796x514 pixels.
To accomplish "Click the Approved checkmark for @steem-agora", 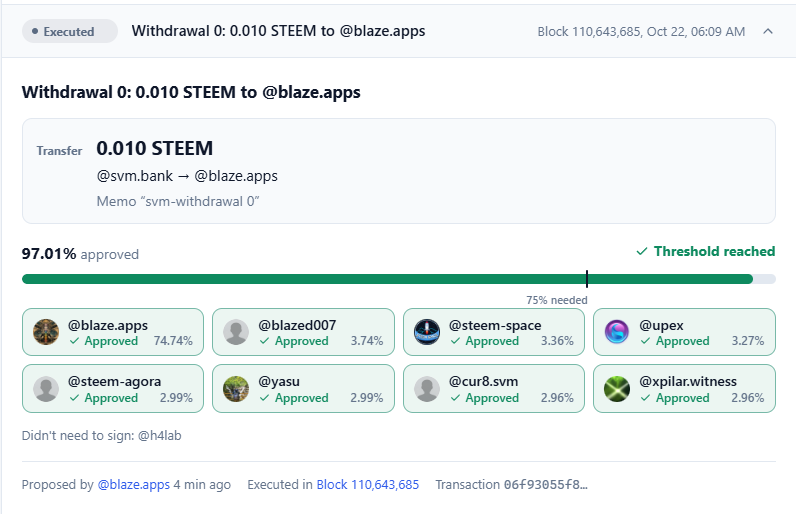I will (x=74, y=398).
